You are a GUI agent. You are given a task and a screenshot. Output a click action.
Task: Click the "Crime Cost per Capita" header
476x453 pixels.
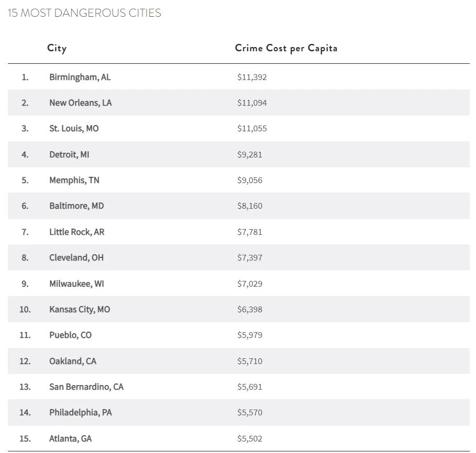point(286,48)
